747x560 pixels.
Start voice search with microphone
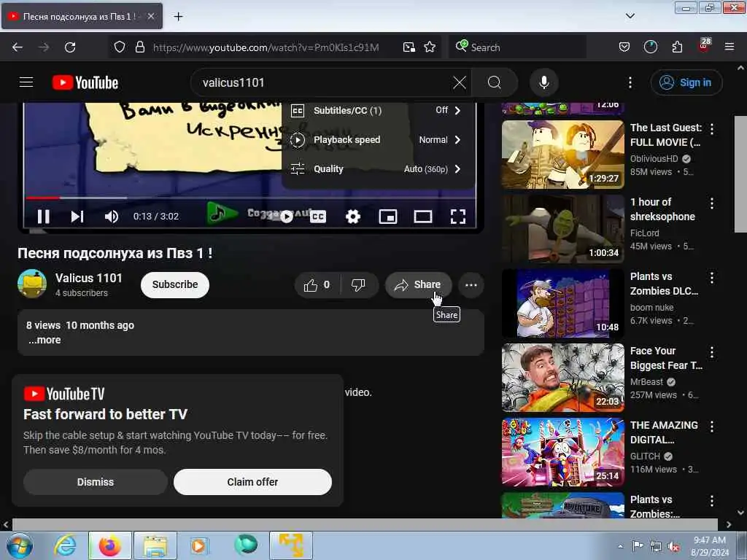pyautogui.click(x=544, y=82)
